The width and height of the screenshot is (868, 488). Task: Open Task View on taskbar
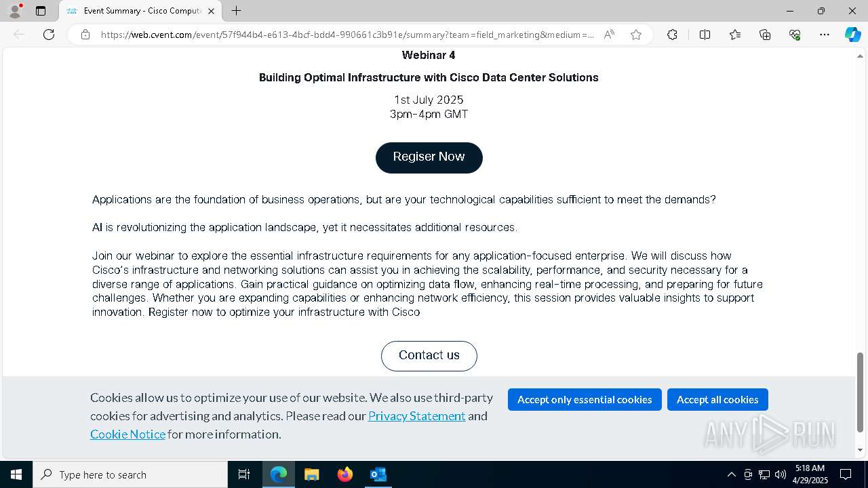pyautogui.click(x=244, y=474)
